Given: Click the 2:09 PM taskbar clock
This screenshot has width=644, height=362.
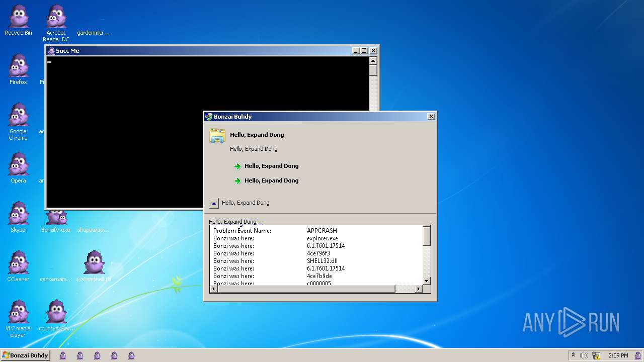Looking at the screenshot, I should 618,355.
